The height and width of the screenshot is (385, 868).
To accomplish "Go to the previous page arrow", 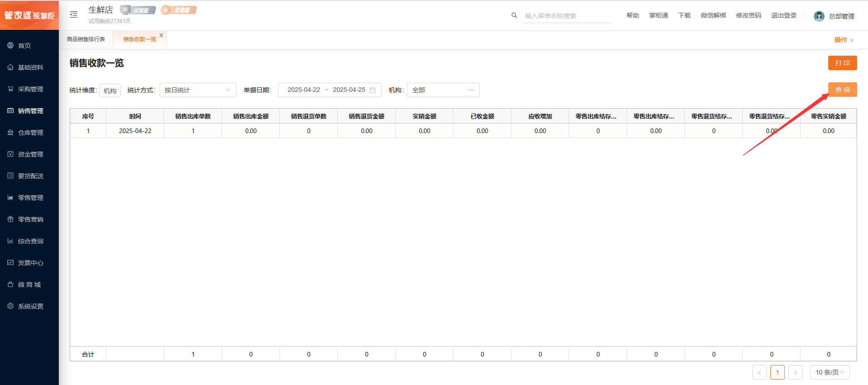I will tap(759, 372).
